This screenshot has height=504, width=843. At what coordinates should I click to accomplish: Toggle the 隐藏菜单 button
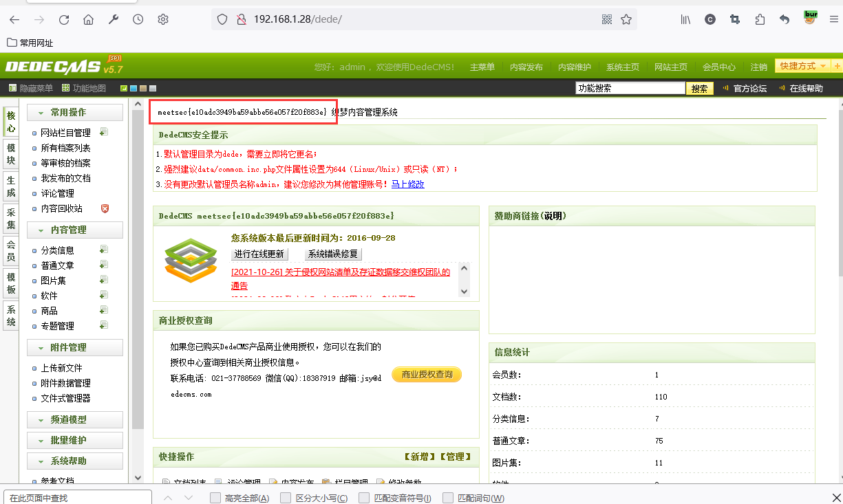tap(30, 88)
